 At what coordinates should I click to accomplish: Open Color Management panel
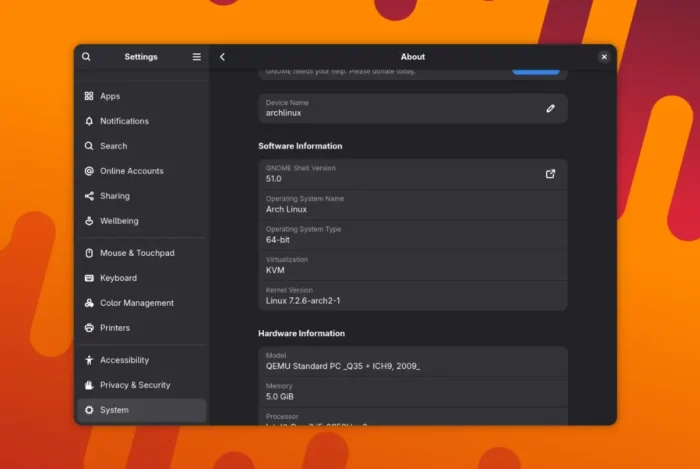(142, 303)
